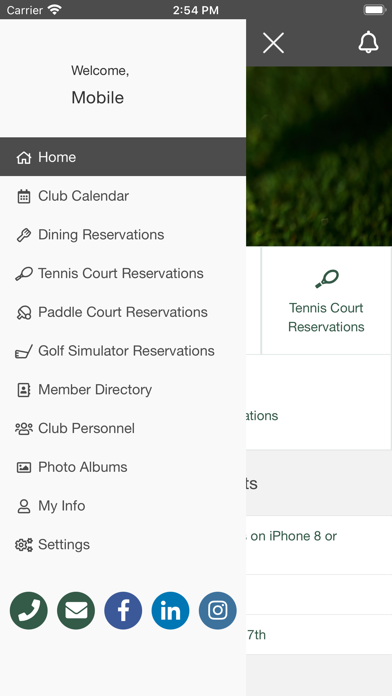Tap the tennis racket icon in the side menu
This screenshot has height=696, width=392.
pos(24,274)
